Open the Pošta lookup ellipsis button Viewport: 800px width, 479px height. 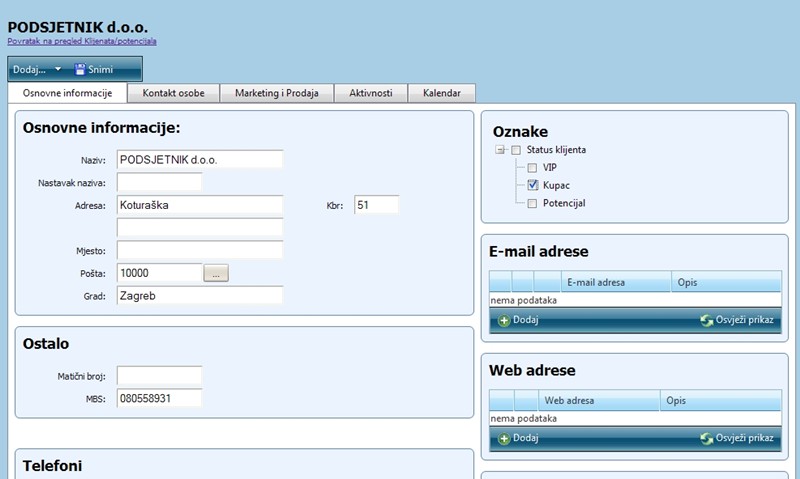point(216,273)
